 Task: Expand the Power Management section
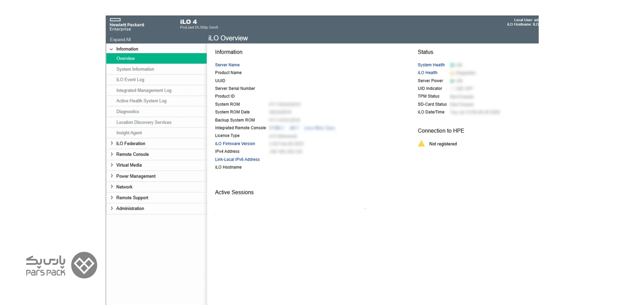tap(112, 176)
